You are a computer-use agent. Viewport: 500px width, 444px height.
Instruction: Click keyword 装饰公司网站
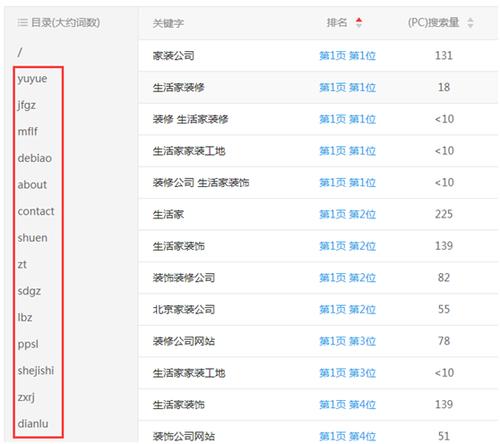pyautogui.click(x=184, y=436)
